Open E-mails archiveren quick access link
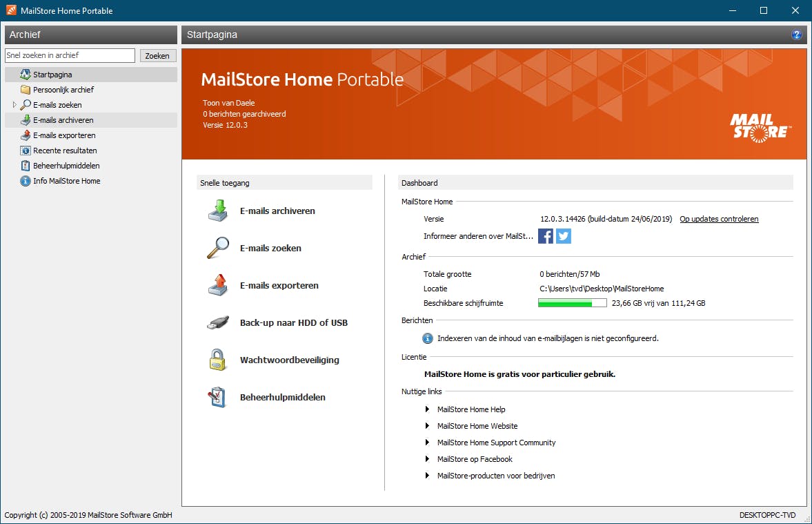 (277, 211)
